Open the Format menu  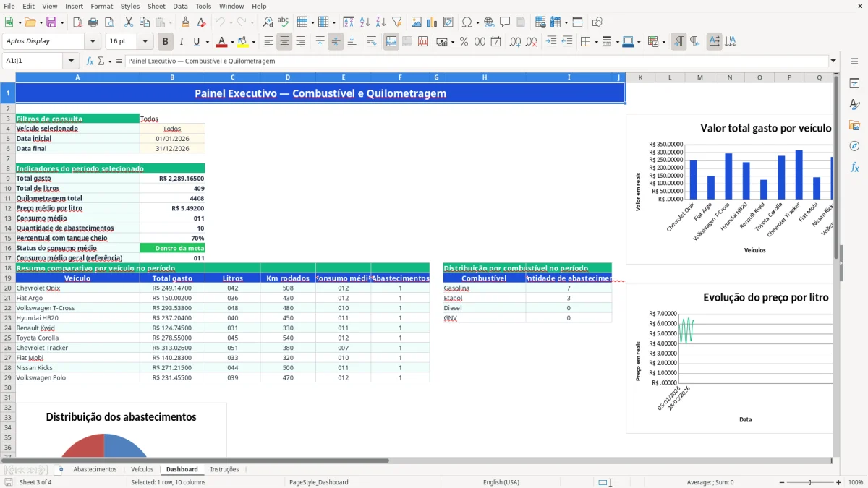pos(101,6)
